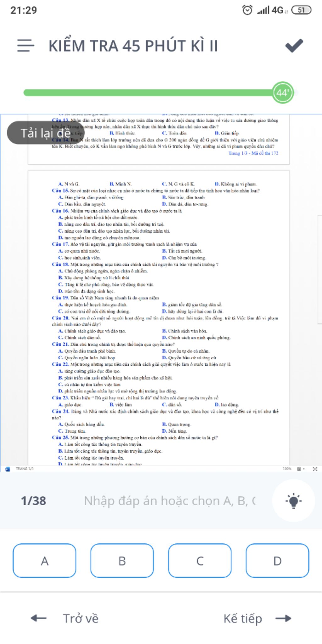
Task: Select answer D
Action: [x=277, y=561]
